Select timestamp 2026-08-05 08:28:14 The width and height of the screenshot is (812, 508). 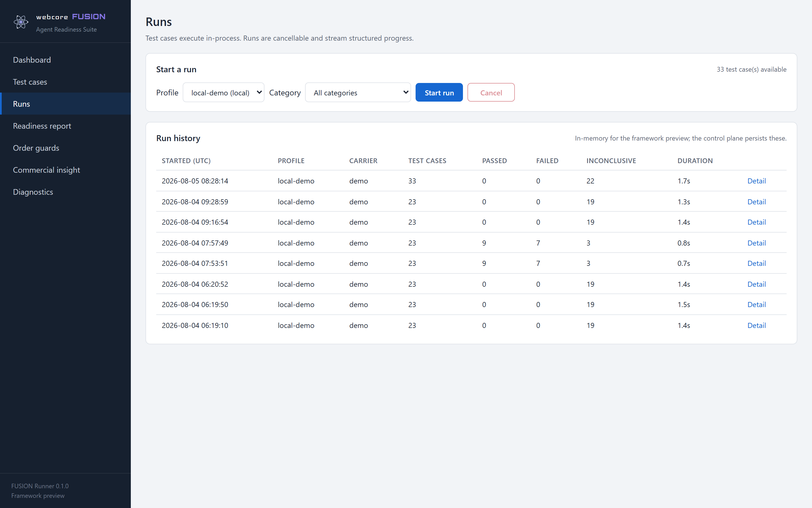(x=195, y=181)
